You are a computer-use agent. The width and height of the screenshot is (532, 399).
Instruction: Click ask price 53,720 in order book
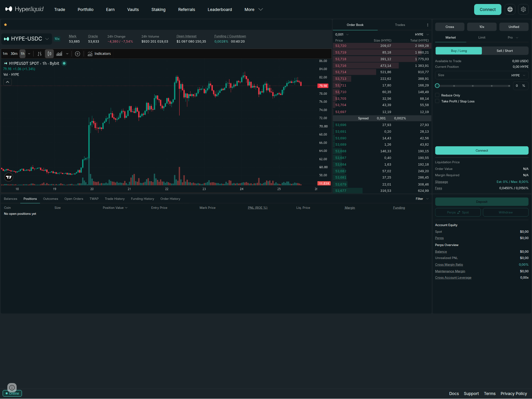tap(341, 46)
